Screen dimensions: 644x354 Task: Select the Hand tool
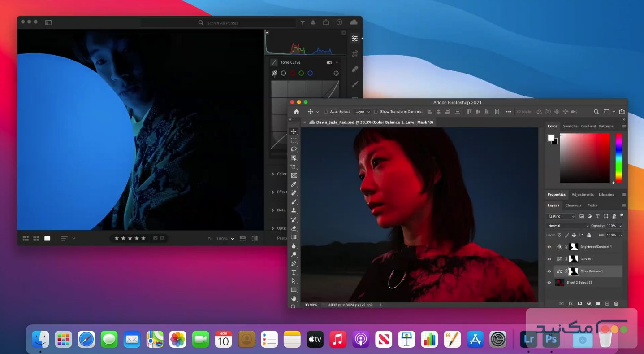294,298
